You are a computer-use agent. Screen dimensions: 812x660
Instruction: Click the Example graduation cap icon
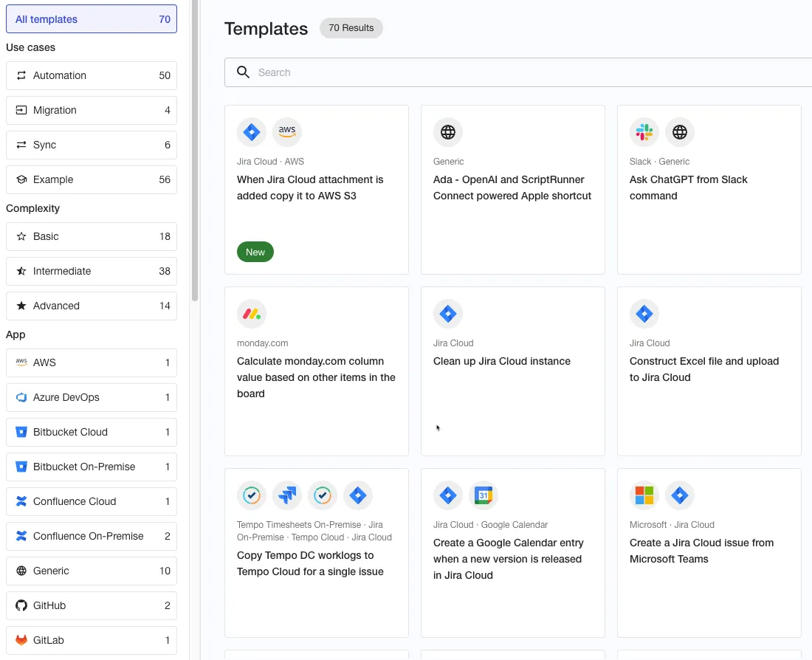(x=21, y=179)
